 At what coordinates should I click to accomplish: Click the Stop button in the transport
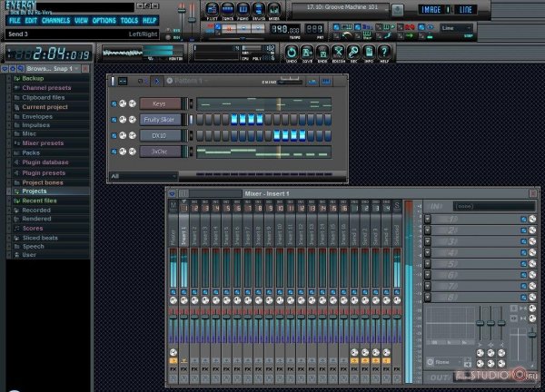243,28
